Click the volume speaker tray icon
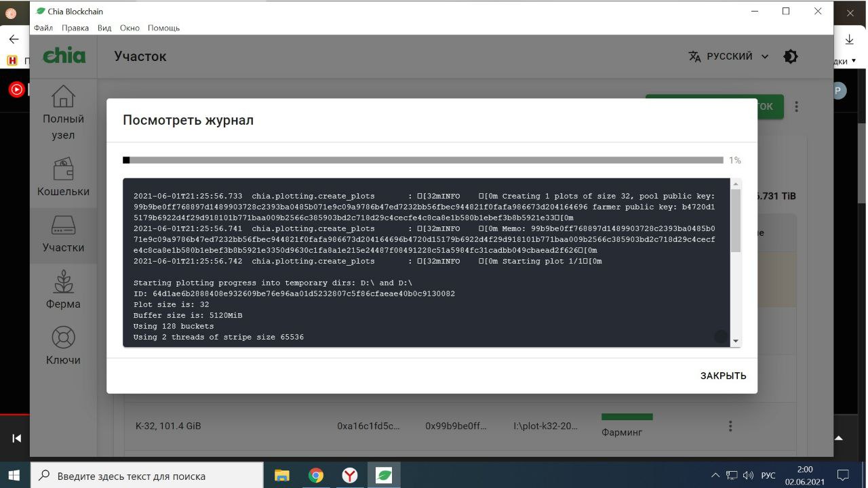Screen dimensions: 868x488 pos(749,475)
